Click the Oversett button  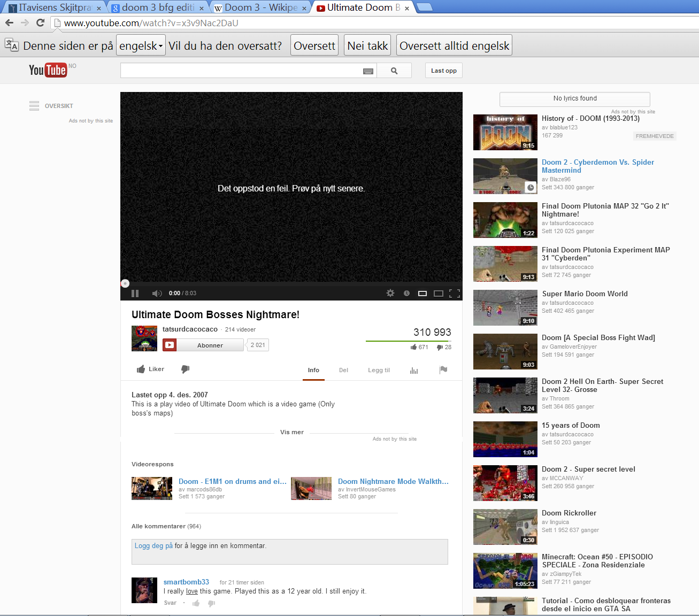(x=314, y=45)
